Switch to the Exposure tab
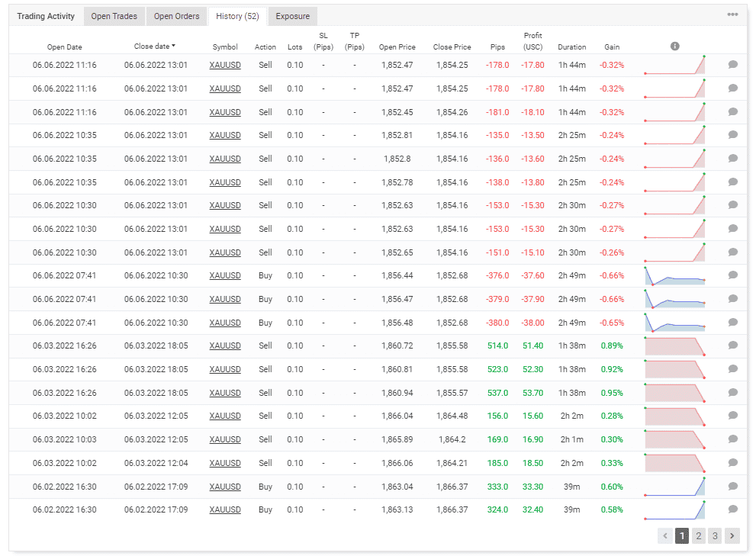The image size is (756, 556). [292, 15]
